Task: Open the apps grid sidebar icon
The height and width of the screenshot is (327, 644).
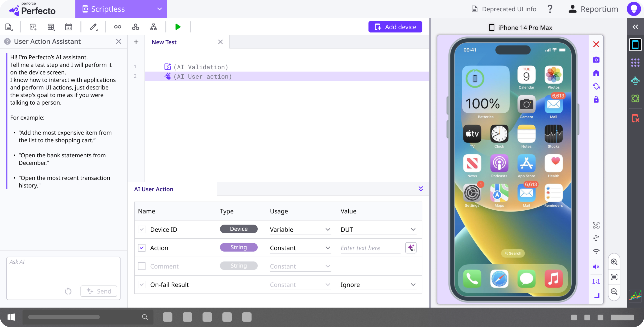Action: [x=635, y=62]
